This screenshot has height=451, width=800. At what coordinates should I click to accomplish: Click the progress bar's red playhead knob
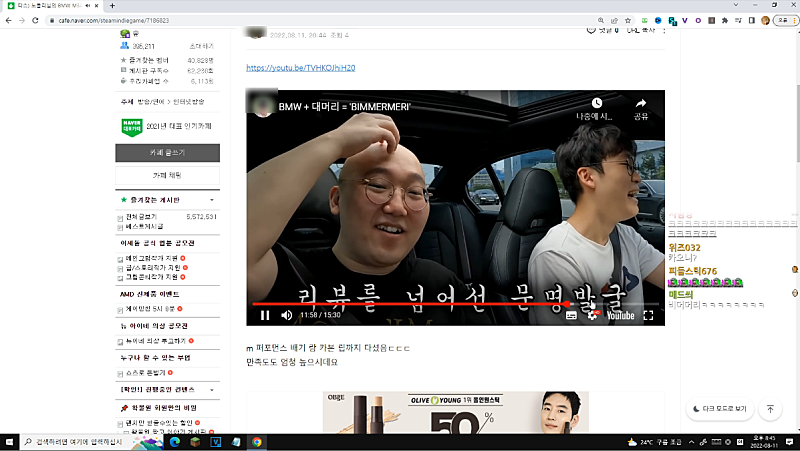click(567, 304)
